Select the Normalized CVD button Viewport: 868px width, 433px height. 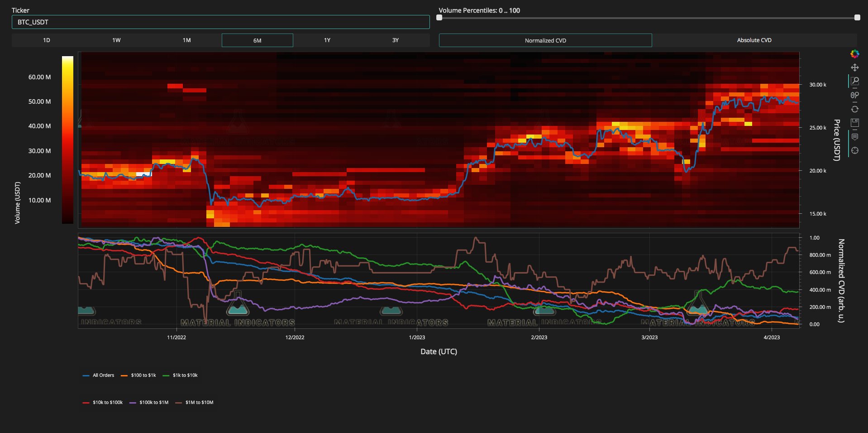pyautogui.click(x=545, y=40)
